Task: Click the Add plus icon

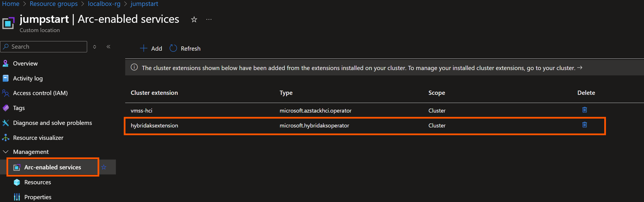Action: pyautogui.click(x=144, y=48)
